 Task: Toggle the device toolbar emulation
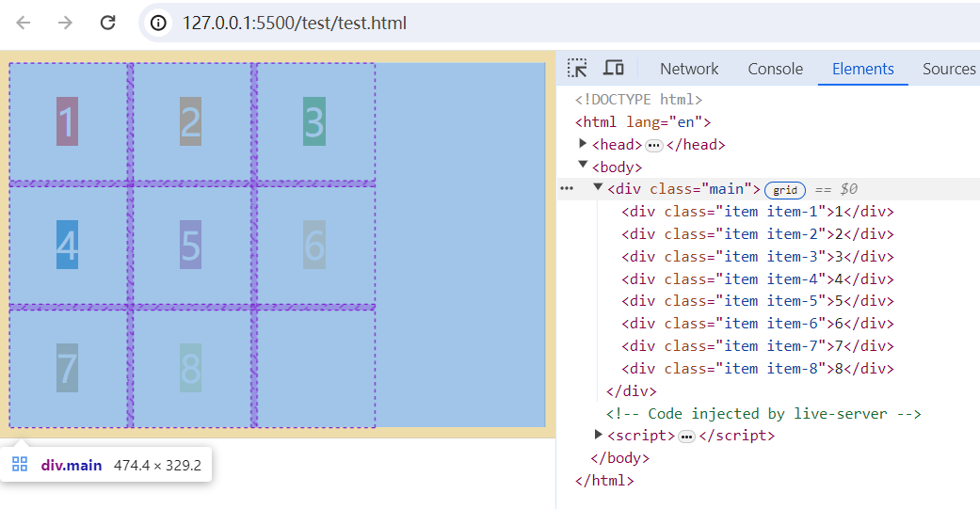click(x=613, y=68)
